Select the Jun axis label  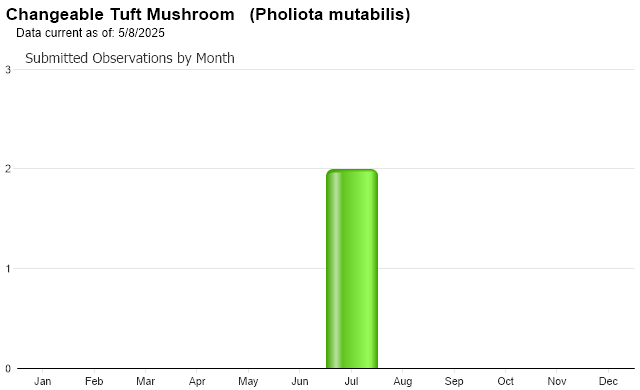tap(300, 381)
